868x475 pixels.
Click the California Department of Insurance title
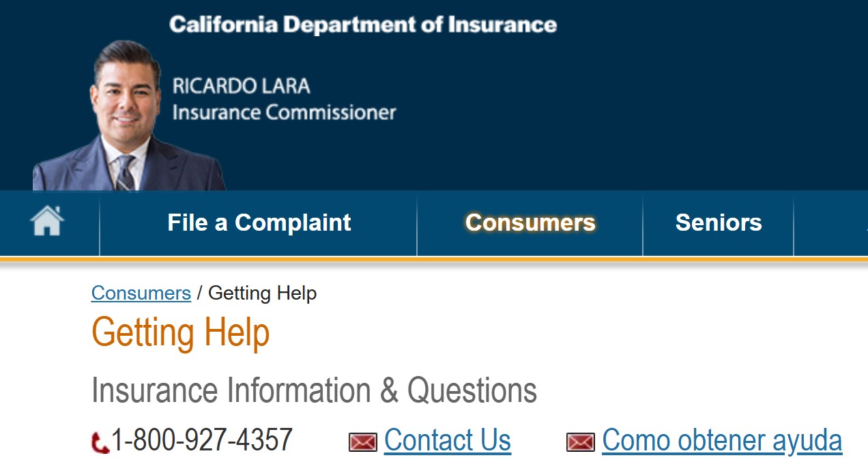[363, 25]
